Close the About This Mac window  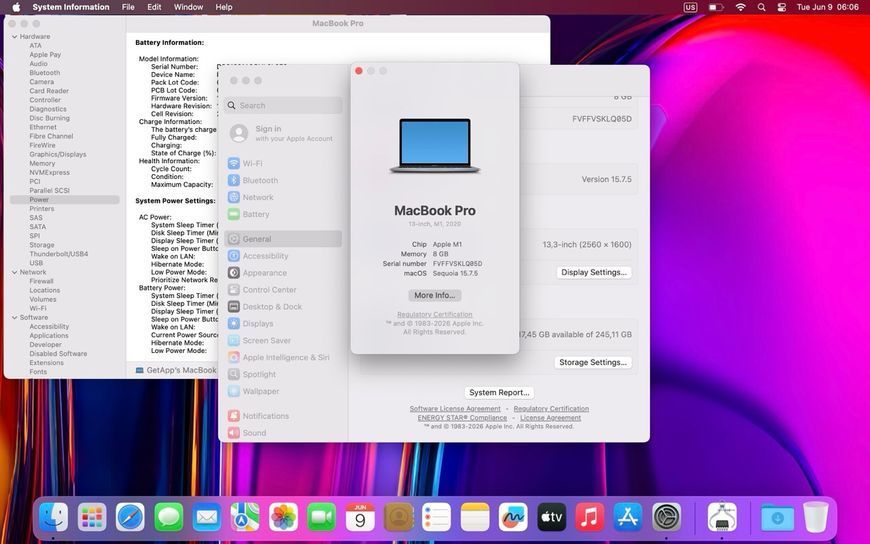pos(359,71)
